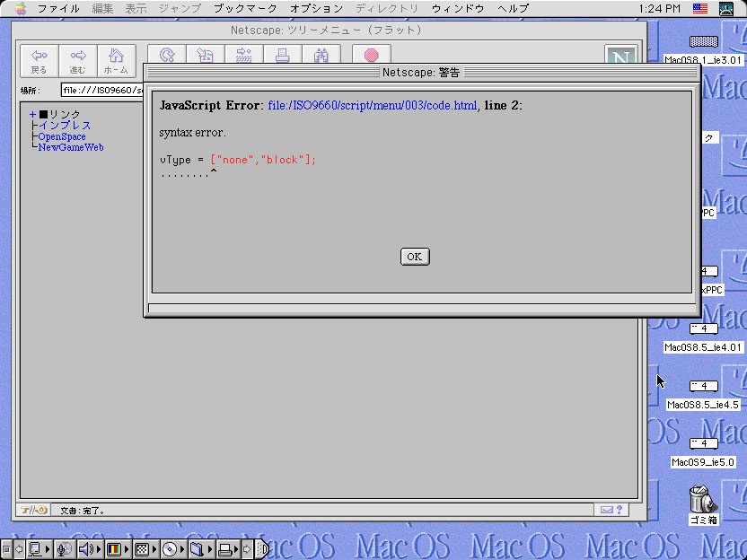Image resolution: width=747 pixels, height=560 pixels.
Task: Click the code.html file link in error dialog
Action: [373, 105]
